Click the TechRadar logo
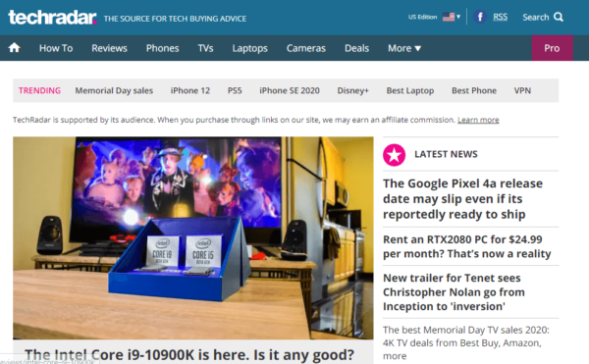Viewport: 589px width, 364px height. point(52,18)
